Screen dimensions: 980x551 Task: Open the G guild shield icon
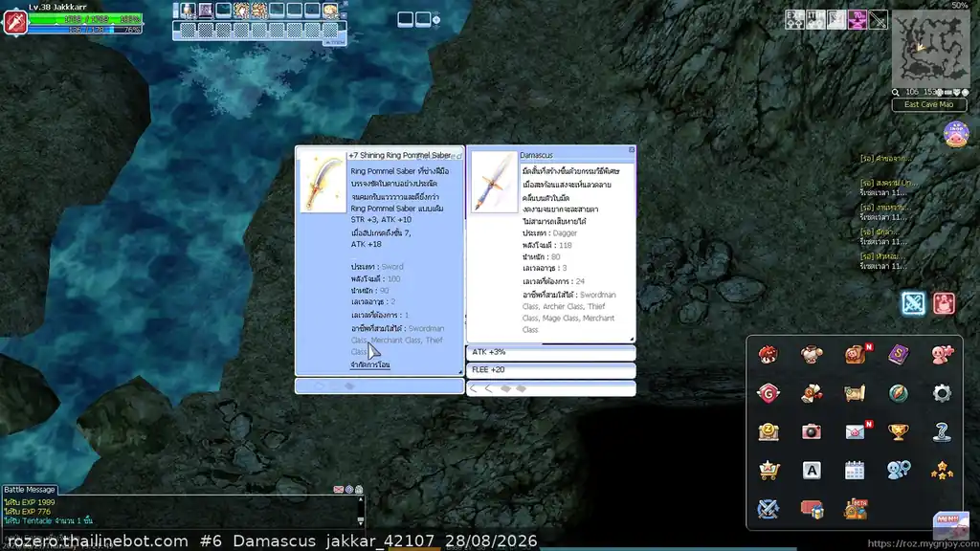pos(768,393)
